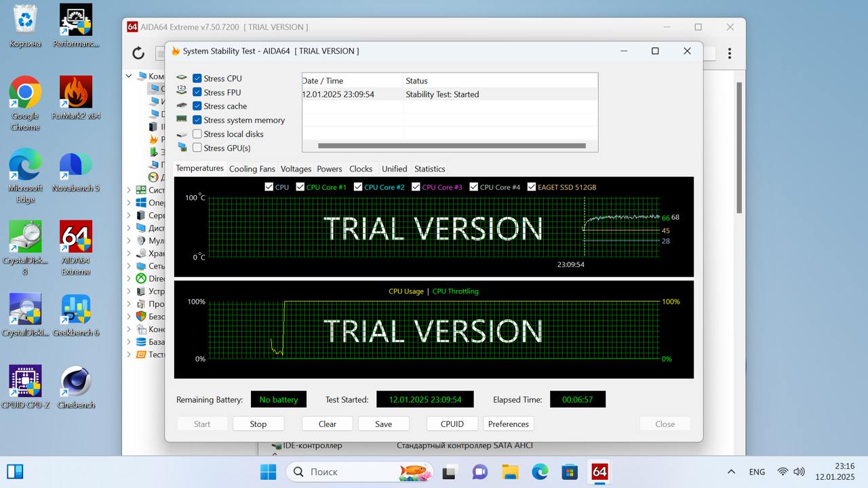Open the Powers tab
Viewport: 868px width, 488px height.
[x=330, y=169]
